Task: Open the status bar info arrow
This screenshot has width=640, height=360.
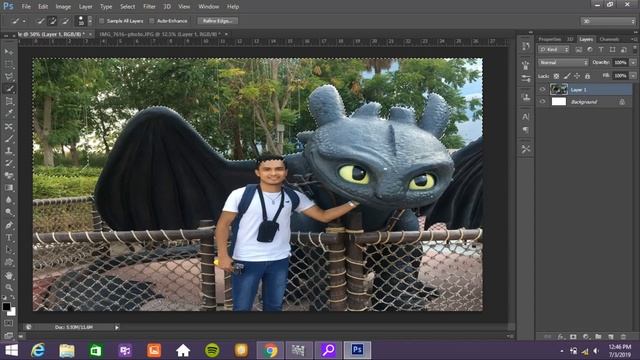Action: coord(117,327)
